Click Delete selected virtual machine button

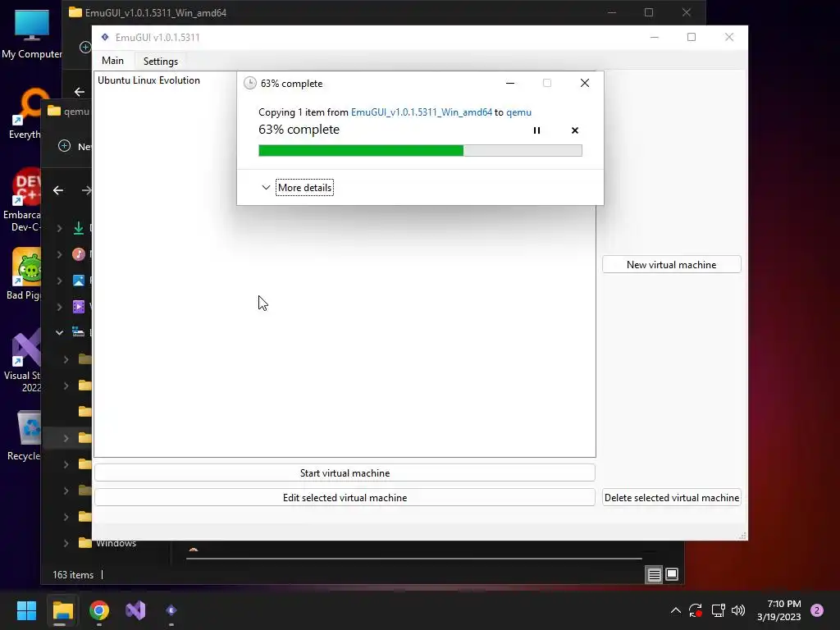tap(671, 498)
